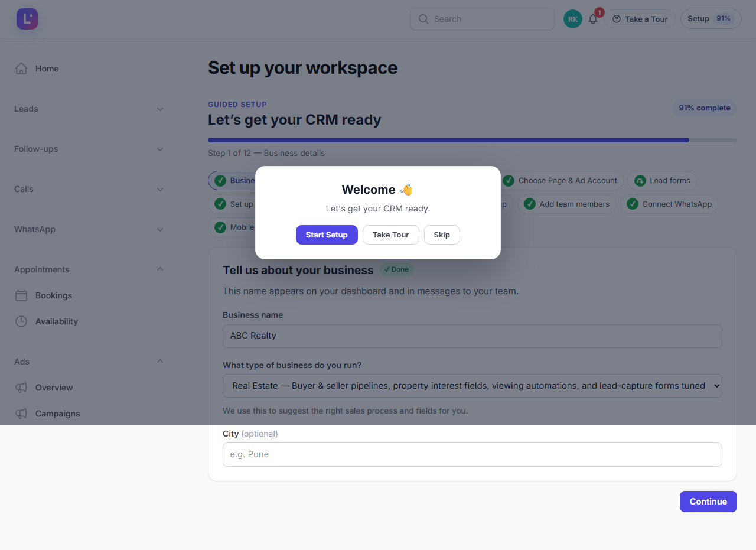Open Bookings in the sidebar
Image resolution: width=756 pixels, height=550 pixels.
click(x=89, y=295)
